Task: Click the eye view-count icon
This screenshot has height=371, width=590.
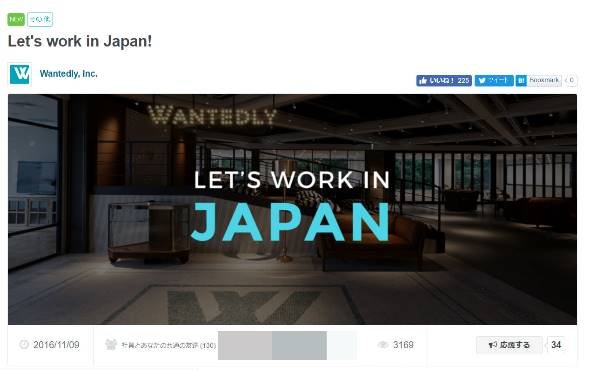Action: (383, 345)
